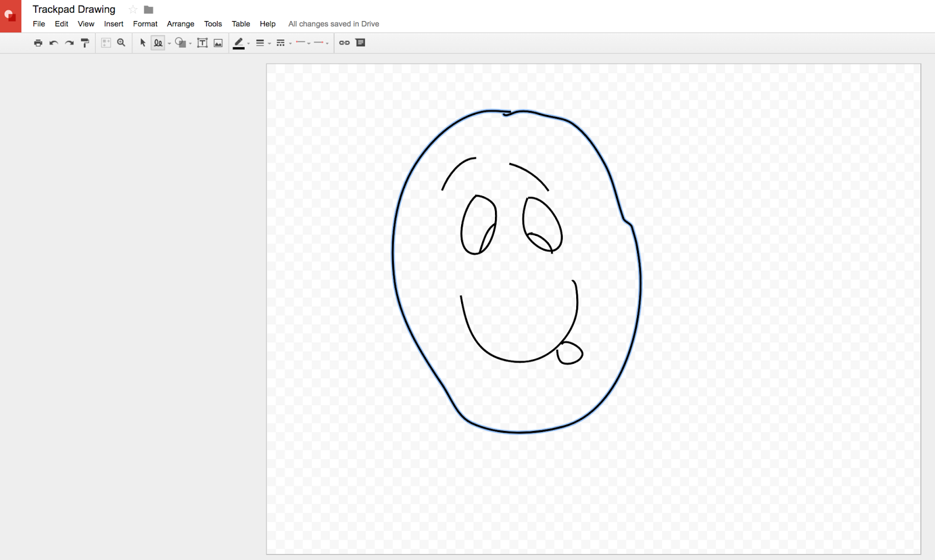Click the All changes saved in Drive link

click(333, 24)
